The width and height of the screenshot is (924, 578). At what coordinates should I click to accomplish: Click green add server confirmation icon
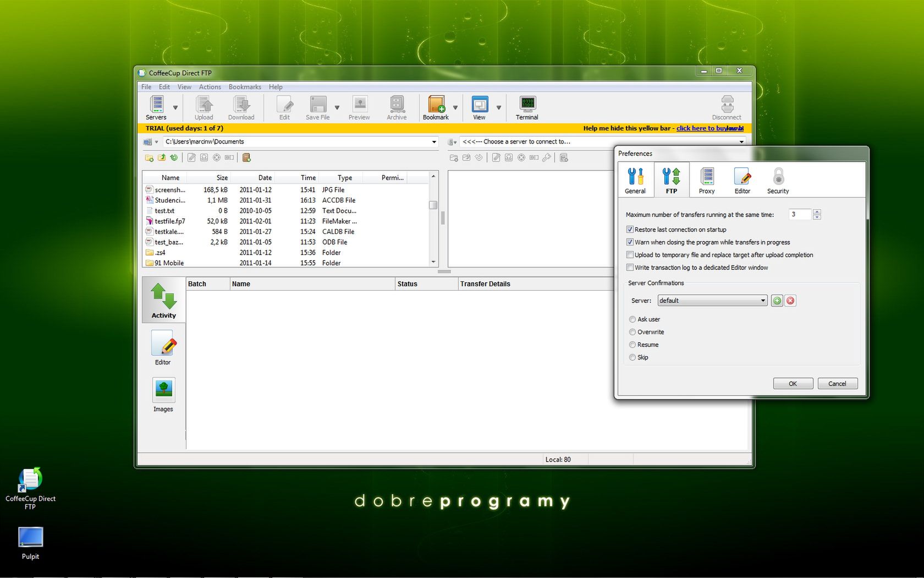click(x=777, y=301)
